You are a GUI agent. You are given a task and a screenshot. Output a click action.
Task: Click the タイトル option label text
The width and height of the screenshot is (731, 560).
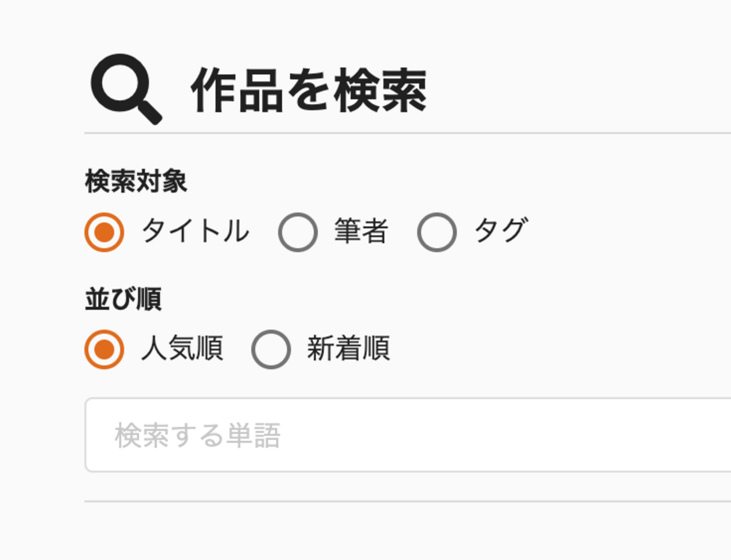[x=195, y=231]
